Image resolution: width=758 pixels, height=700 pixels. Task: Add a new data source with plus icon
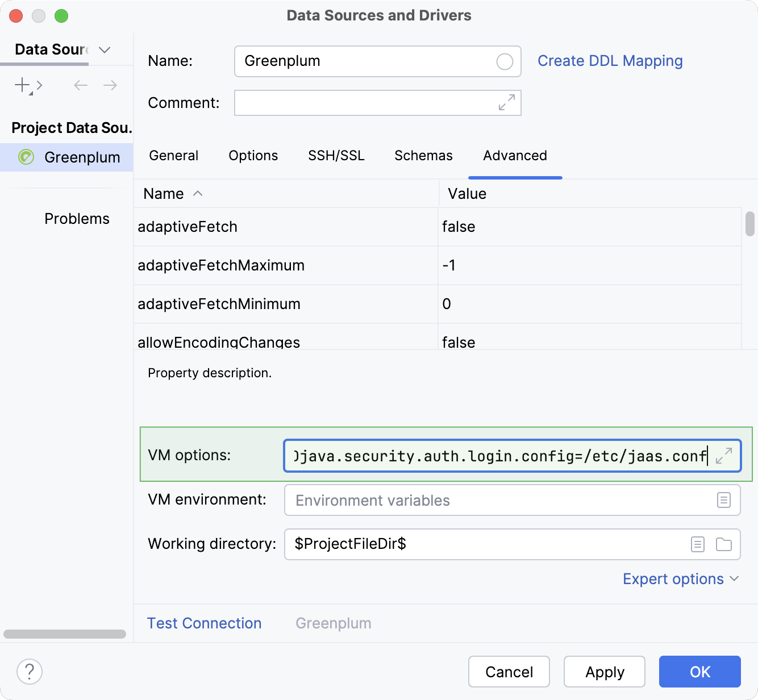pyautogui.click(x=21, y=85)
